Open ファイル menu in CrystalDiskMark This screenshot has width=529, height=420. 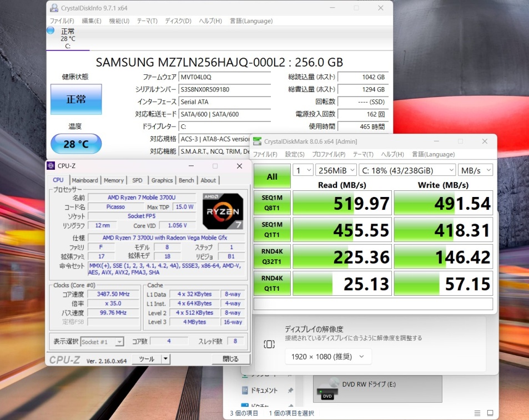tap(265, 154)
